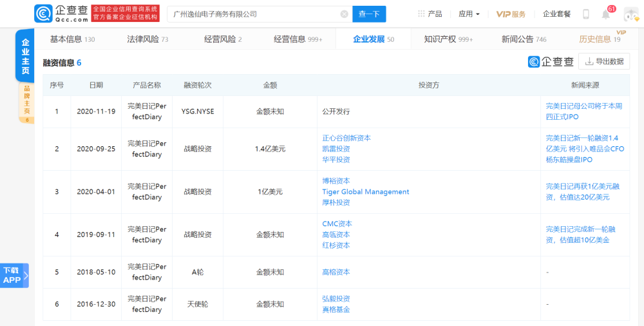The height and width of the screenshot is (326, 644).
Task: Click date cell 2020-11-19
Action: pos(96,111)
